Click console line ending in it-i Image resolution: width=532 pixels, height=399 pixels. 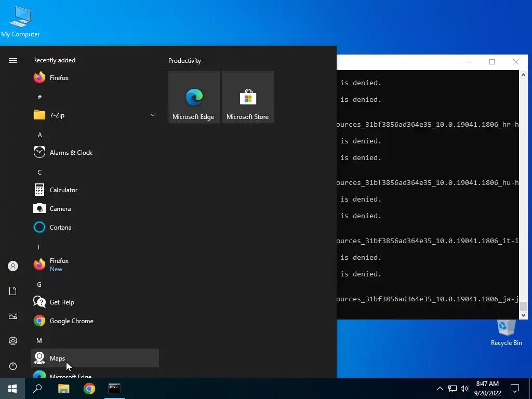point(428,241)
